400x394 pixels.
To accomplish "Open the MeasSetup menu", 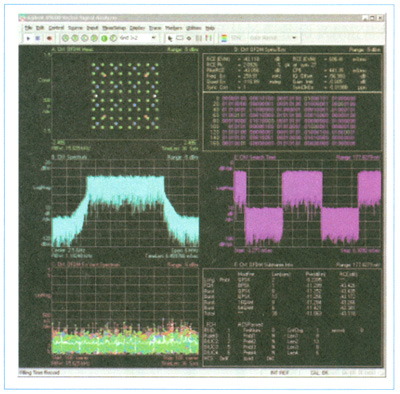I will click(x=113, y=28).
